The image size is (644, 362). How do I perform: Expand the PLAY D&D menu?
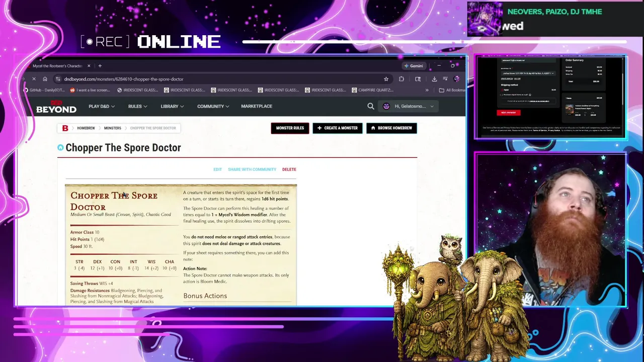102,106
